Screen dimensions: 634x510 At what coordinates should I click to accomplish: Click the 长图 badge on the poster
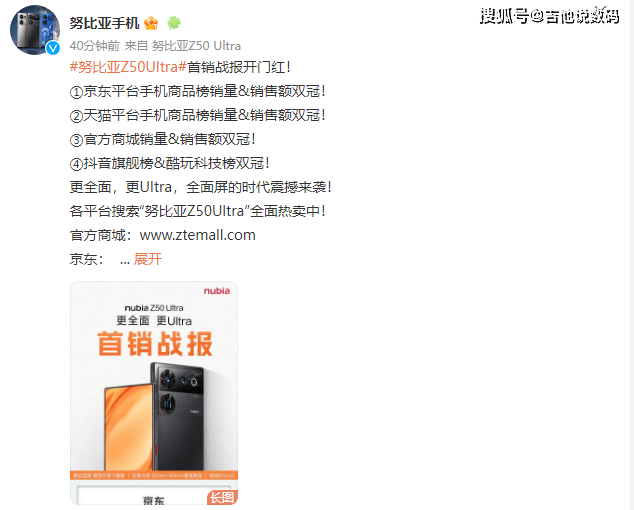tap(222, 497)
